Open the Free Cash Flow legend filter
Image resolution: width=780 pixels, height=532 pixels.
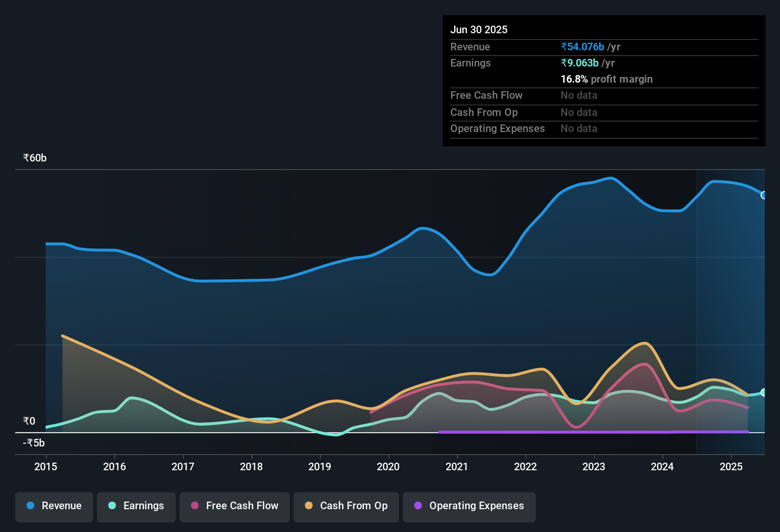234,506
